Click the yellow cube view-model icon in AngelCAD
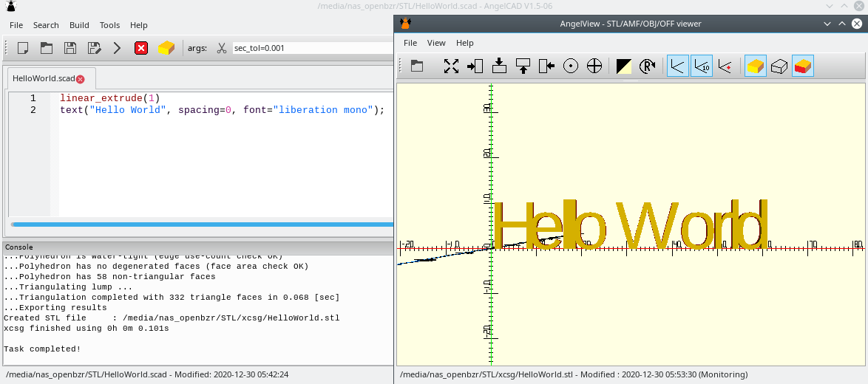The image size is (868, 384). click(x=166, y=48)
